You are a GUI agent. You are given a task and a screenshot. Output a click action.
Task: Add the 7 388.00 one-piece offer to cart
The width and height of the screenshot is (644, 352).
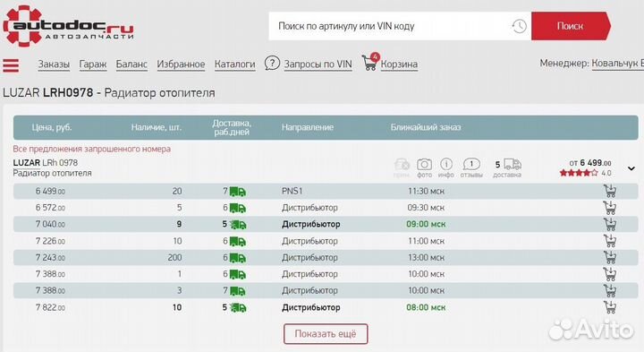pos(610,274)
